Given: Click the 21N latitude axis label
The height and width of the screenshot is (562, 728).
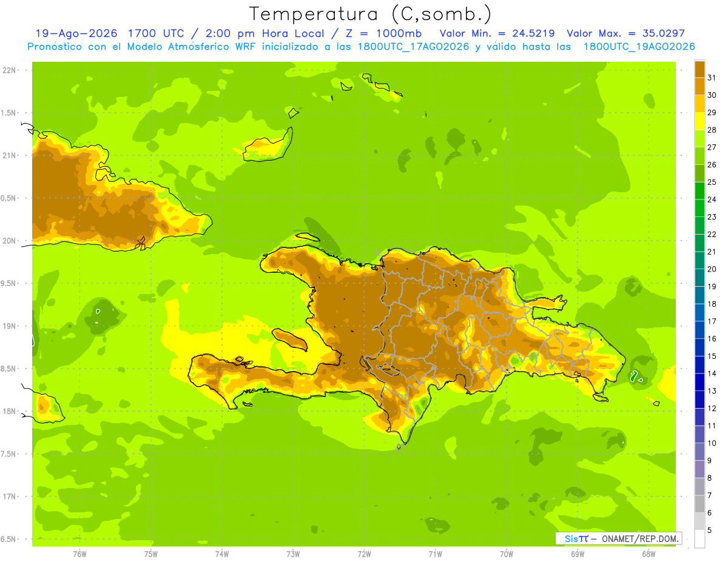Looking at the screenshot, I should point(9,156).
